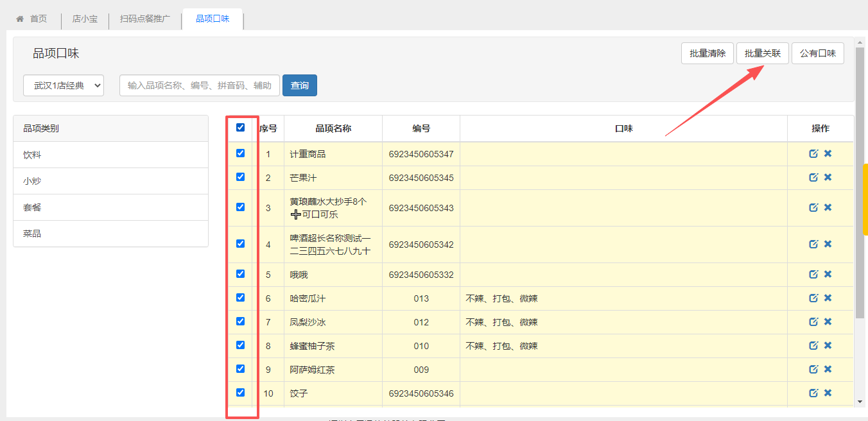Image resolution: width=868 pixels, height=421 pixels.
Task: Switch to the 扫码点餐推广 tab
Action: coord(145,19)
